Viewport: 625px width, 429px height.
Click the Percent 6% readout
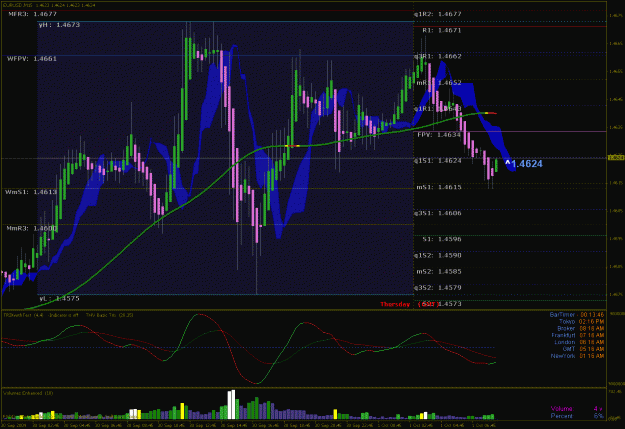pyautogui.click(x=577, y=416)
